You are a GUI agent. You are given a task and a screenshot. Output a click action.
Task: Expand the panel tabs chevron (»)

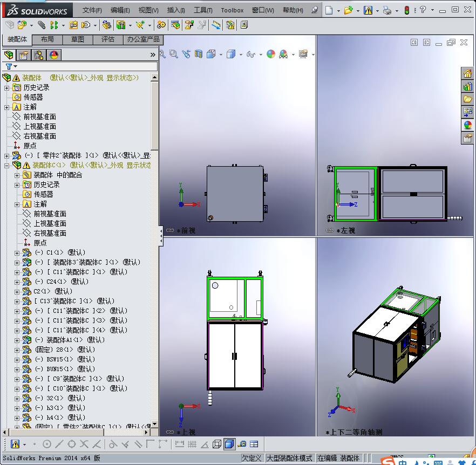[x=153, y=55]
